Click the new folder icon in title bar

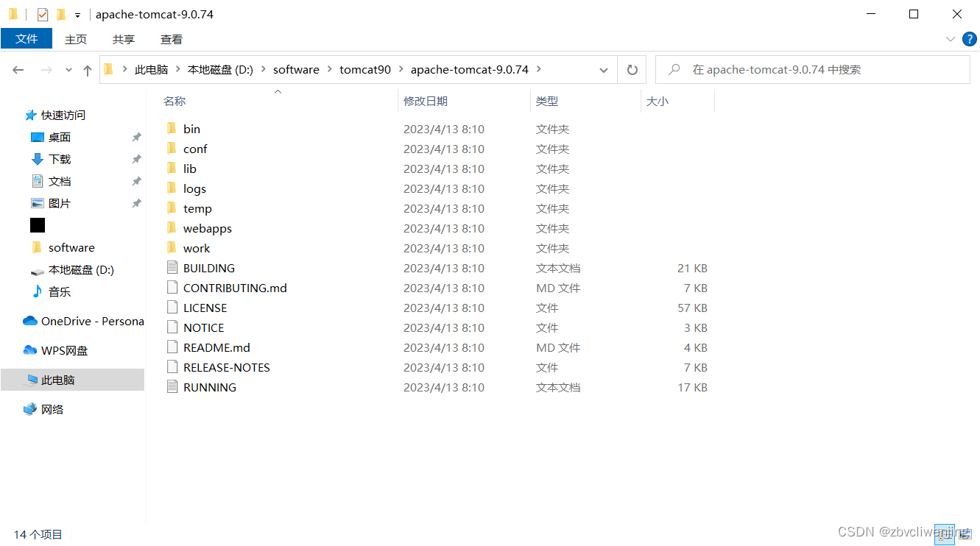(61, 14)
